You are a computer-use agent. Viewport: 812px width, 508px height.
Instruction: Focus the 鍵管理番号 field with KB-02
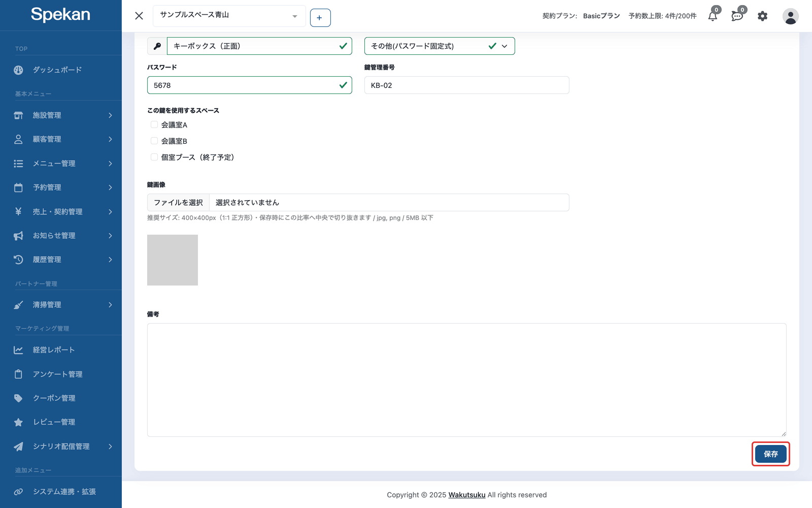pyautogui.click(x=466, y=85)
